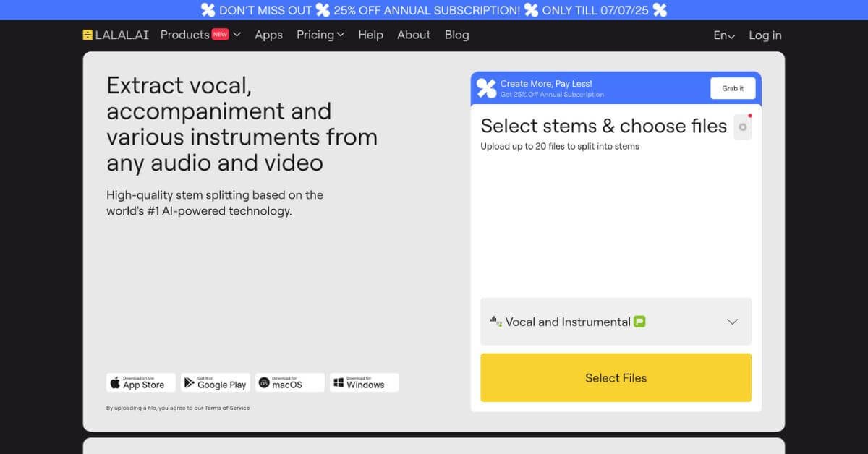The width and height of the screenshot is (868, 454).
Task: Click the Create More, Pay Less! text
Action: [x=546, y=84]
